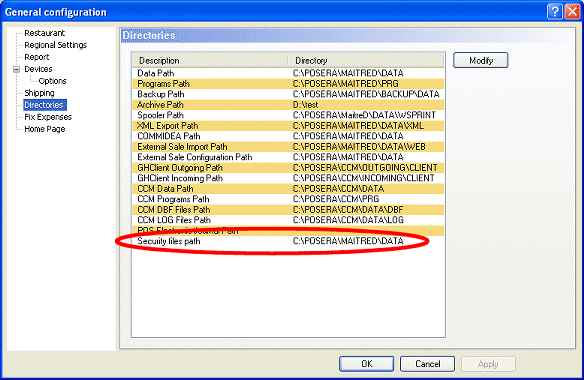Select the CCM Programs Path row
The height and width of the screenshot is (380, 584).
tap(288, 199)
